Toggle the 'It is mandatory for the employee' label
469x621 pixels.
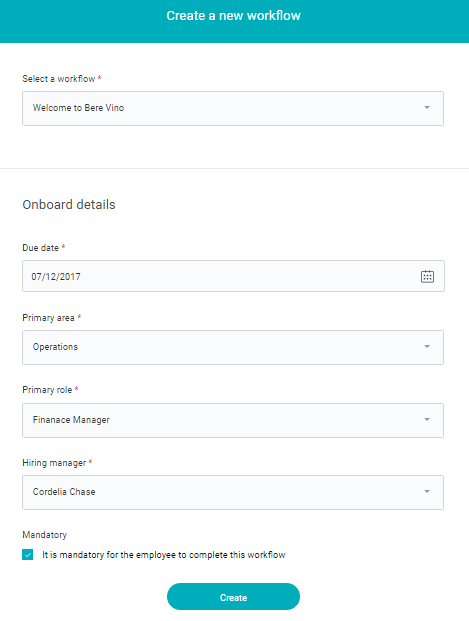tap(164, 555)
